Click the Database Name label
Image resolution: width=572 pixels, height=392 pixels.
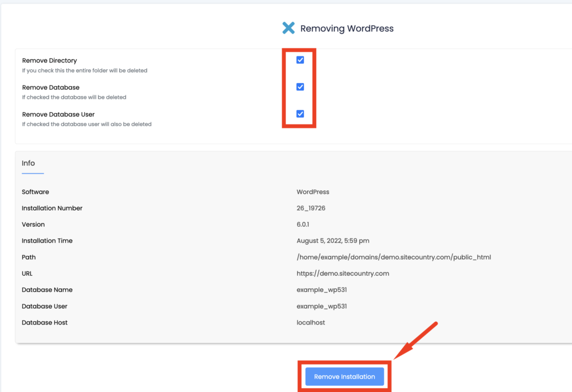coord(47,290)
